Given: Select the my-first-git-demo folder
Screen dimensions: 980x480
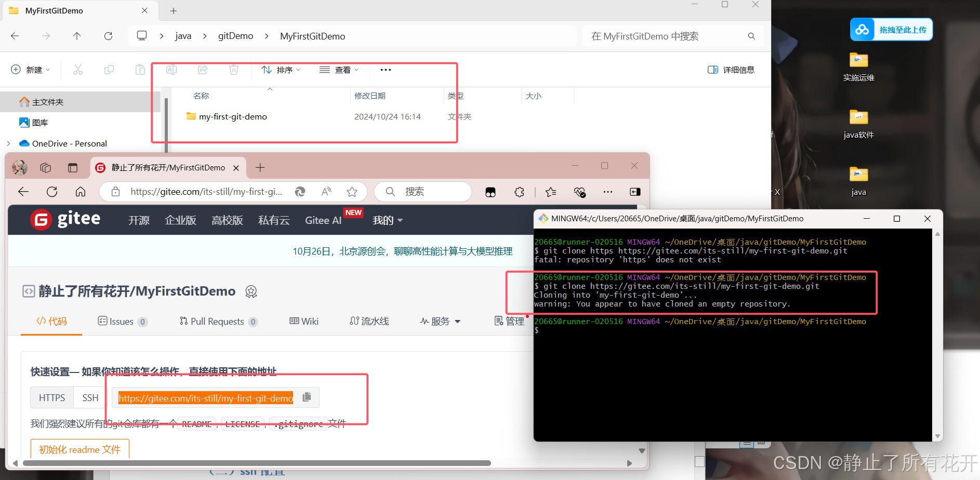Looking at the screenshot, I should (x=227, y=116).
